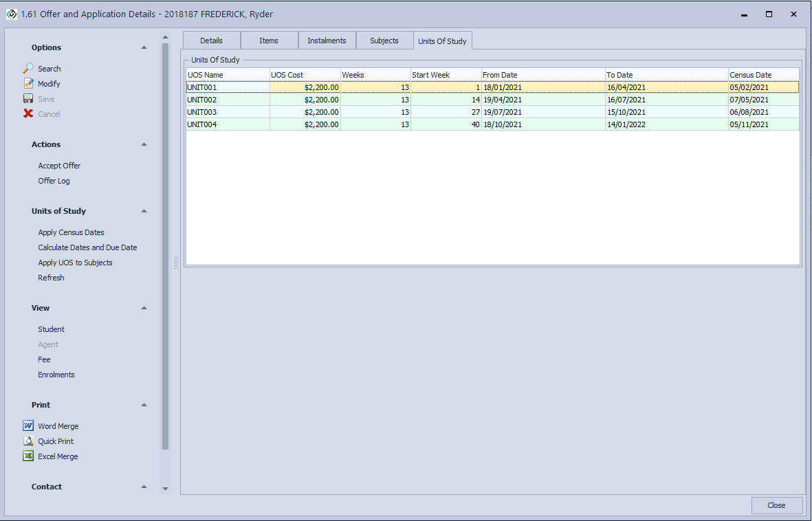
Task: Collapse the View section
Action: [x=144, y=308]
